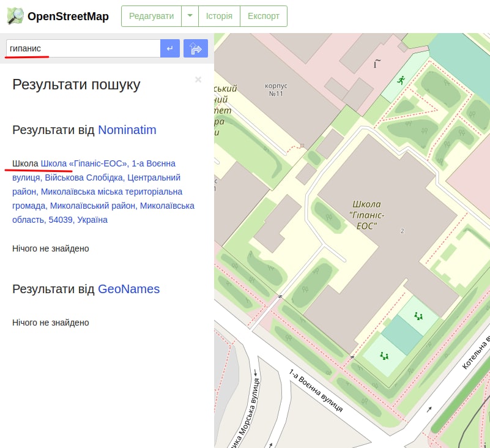Click the building number 2 label
This screenshot has height=448, width=490.
pos(402,231)
